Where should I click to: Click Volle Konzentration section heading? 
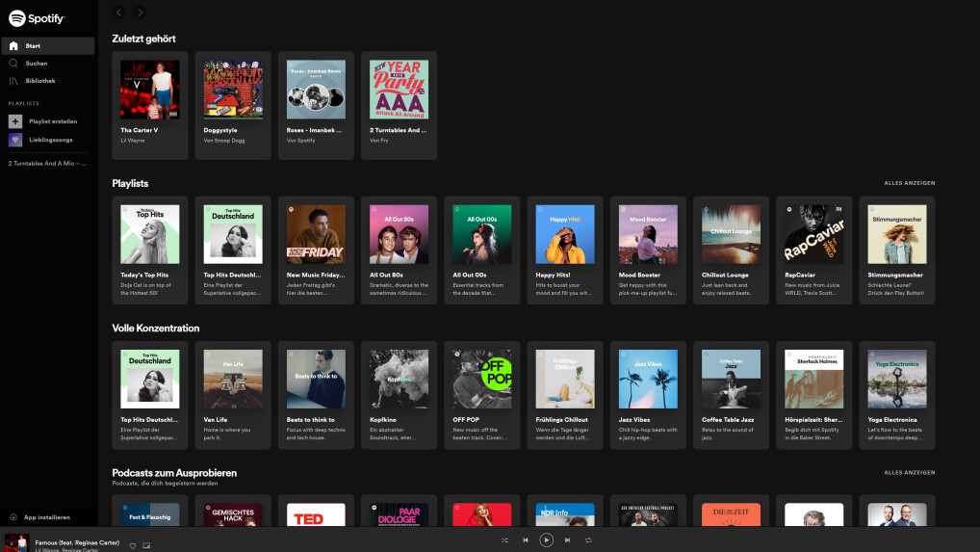point(156,329)
